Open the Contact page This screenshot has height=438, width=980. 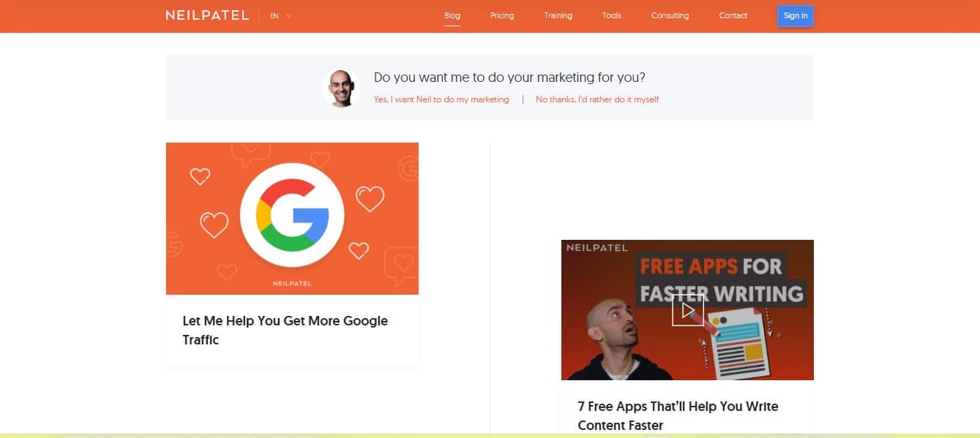point(733,15)
